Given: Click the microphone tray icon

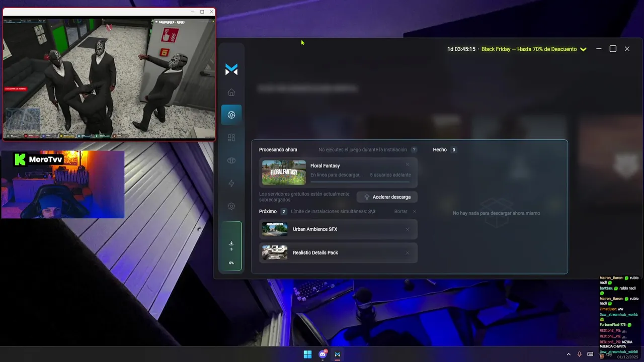Looking at the screenshot, I should point(580,354).
